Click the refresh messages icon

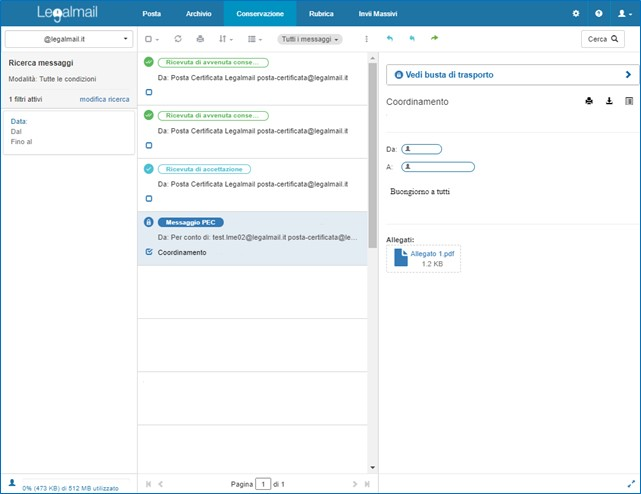coord(178,39)
